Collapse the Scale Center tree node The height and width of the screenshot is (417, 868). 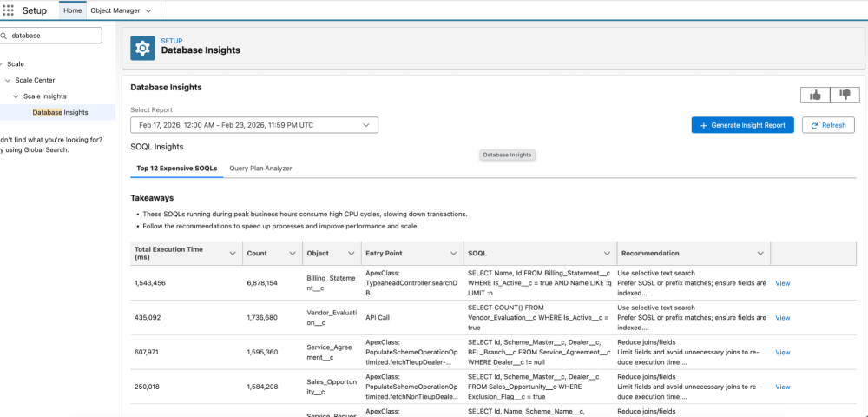pyautogui.click(x=8, y=80)
